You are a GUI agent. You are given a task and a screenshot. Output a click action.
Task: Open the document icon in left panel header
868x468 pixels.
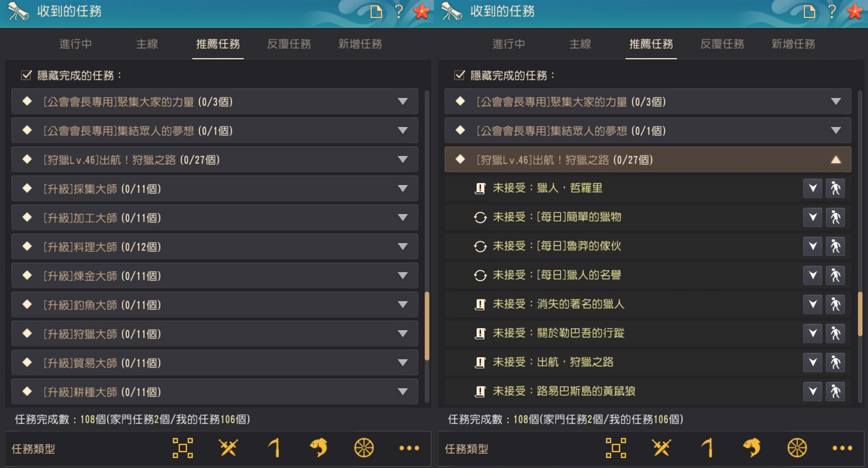point(376,11)
